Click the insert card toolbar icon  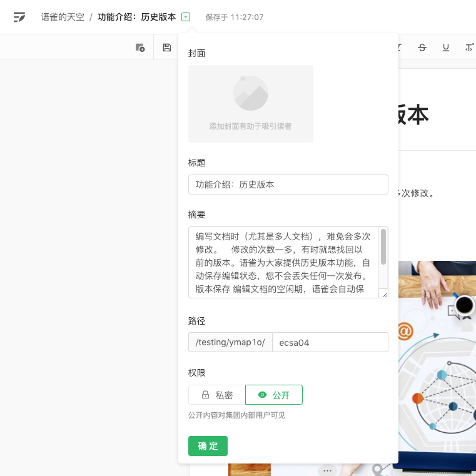click(x=141, y=48)
